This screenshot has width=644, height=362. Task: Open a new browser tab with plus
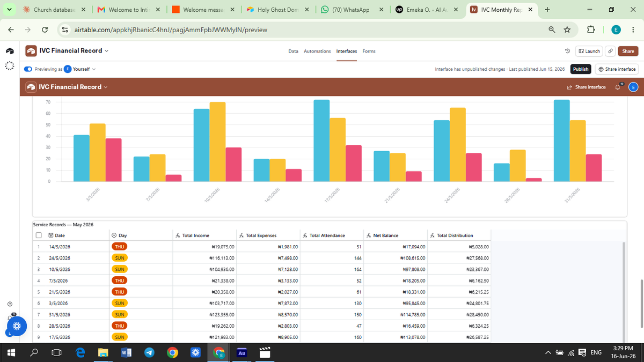pyautogui.click(x=547, y=9)
